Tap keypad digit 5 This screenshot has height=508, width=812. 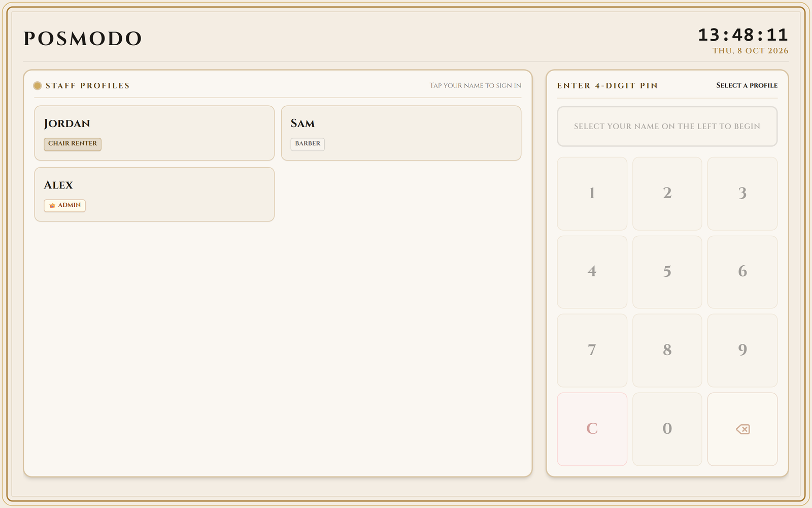pos(667,272)
